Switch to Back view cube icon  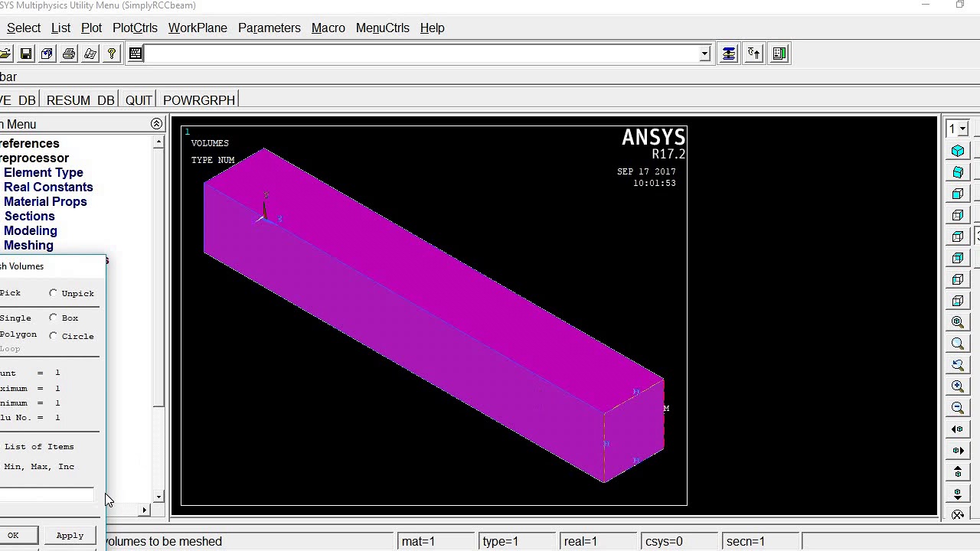point(958,258)
